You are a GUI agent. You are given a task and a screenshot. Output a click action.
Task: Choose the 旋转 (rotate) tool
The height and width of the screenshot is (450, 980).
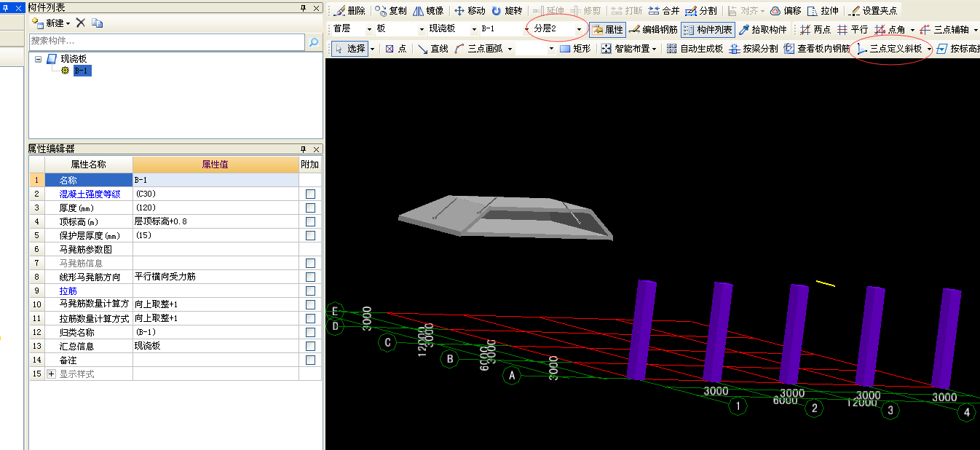pos(507,11)
